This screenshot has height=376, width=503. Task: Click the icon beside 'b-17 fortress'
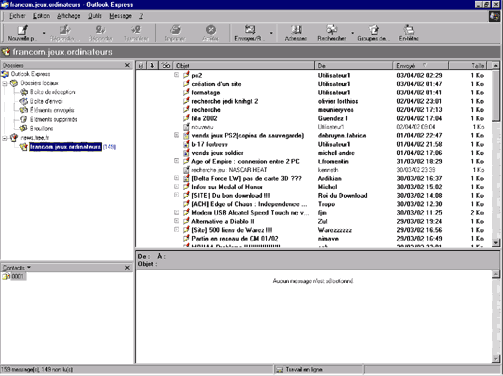[186, 144]
